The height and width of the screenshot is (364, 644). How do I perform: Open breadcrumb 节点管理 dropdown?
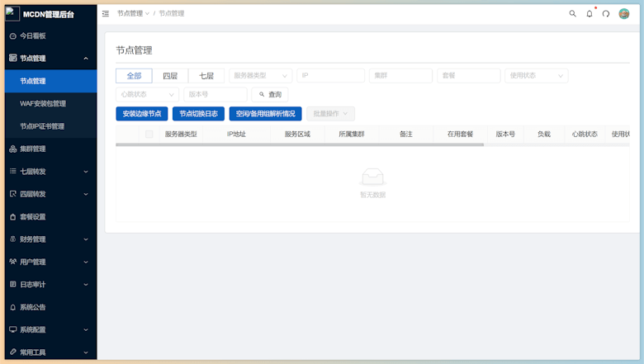point(133,13)
